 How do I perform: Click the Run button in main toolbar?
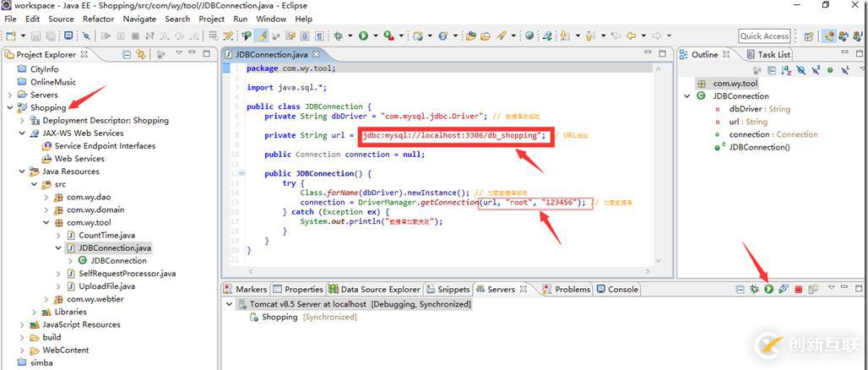(363, 36)
